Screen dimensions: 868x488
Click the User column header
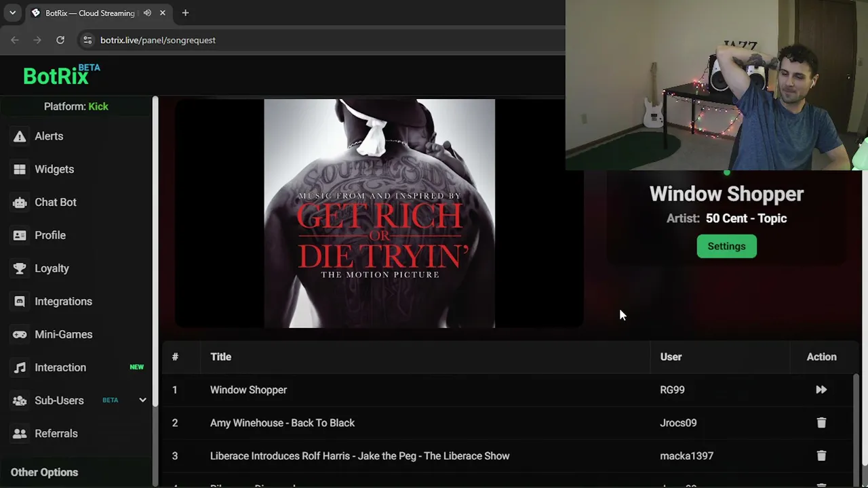[x=671, y=357]
